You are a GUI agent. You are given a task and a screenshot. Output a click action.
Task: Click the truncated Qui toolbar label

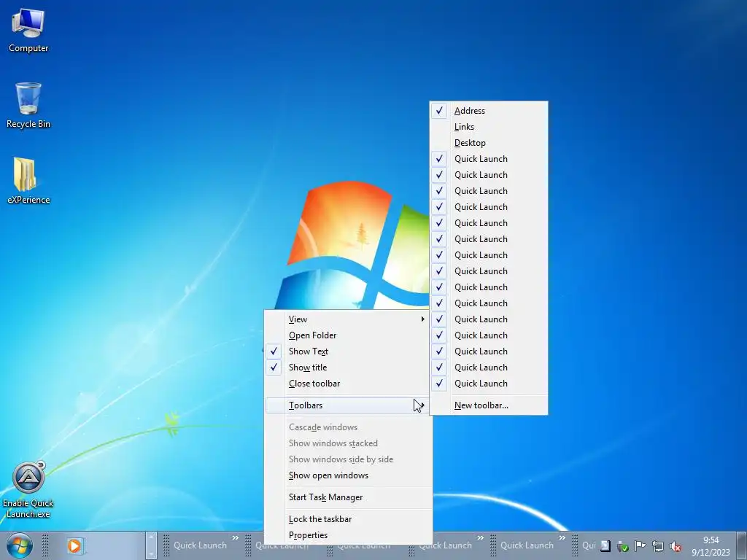(x=589, y=545)
